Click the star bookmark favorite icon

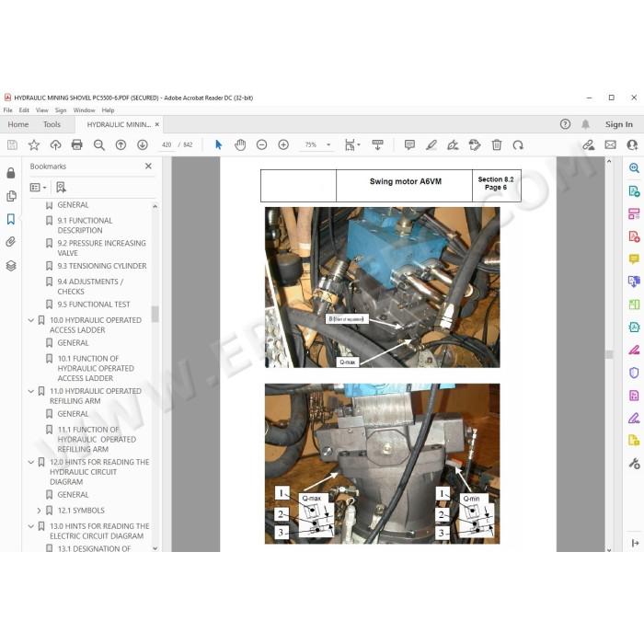(x=34, y=144)
